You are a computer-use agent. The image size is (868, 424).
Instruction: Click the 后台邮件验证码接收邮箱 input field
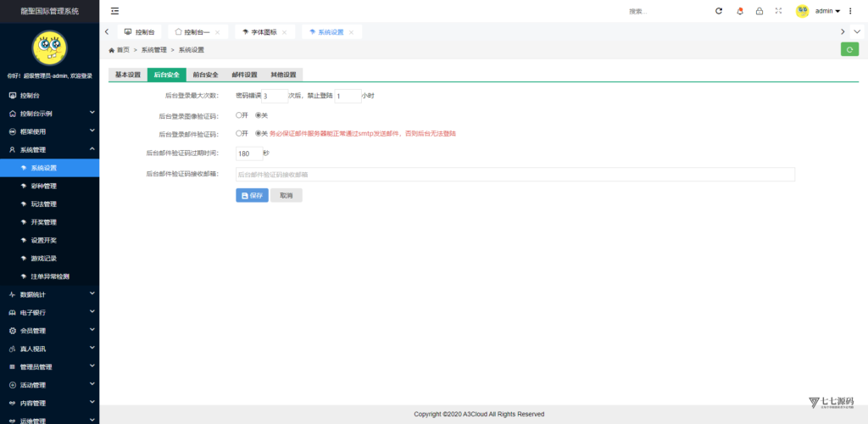(x=515, y=175)
